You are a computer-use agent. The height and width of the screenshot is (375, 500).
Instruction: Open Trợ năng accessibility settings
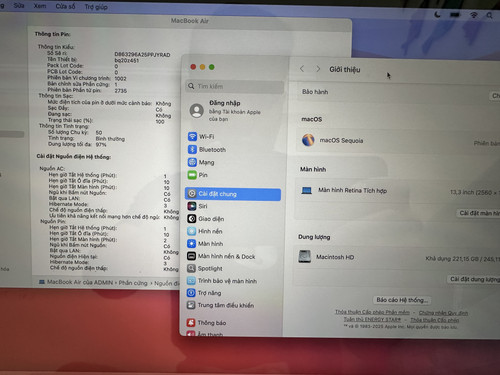[x=204, y=293]
